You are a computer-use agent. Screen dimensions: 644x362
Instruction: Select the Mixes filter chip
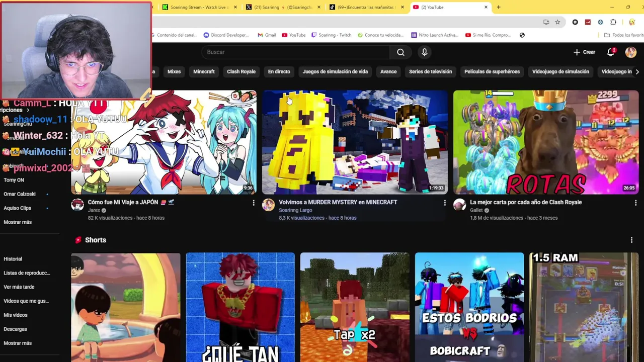(174, 72)
